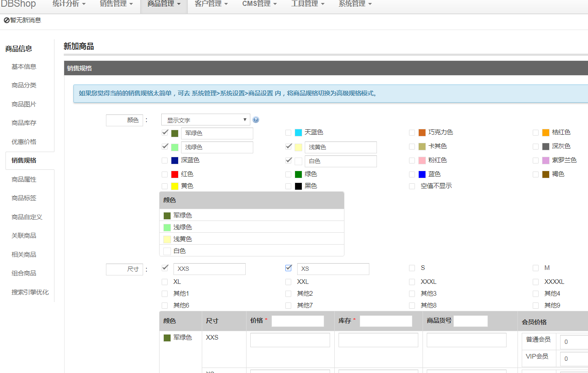Check the XXL size checkbox

[x=288, y=282]
